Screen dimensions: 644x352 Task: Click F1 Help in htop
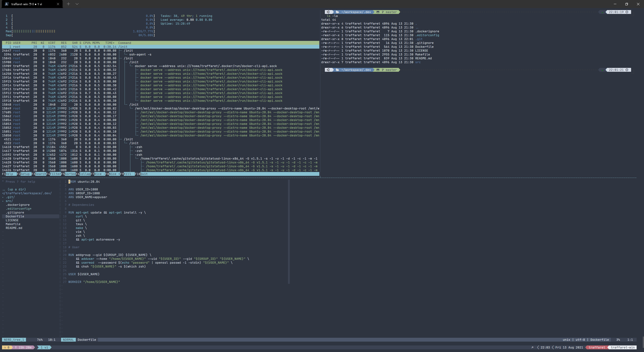point(9,174)
